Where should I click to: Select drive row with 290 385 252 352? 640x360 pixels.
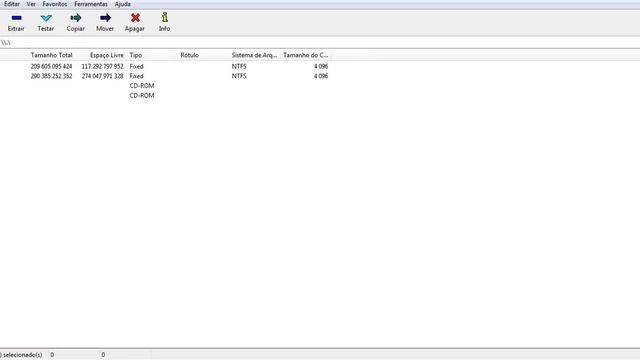pyautogui.click(x=165, y=76)
